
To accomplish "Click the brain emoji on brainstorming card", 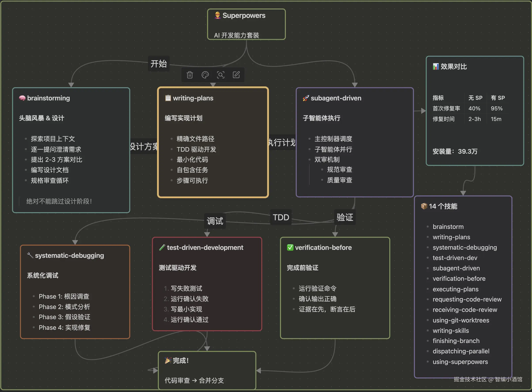I will pyautogui.click(x=22, y=98).
